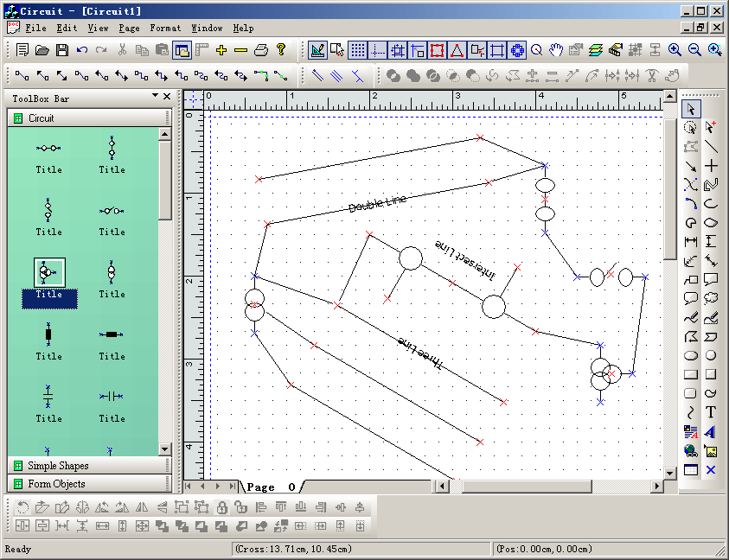Toggle the blue four-circle port button

point(517,50)
